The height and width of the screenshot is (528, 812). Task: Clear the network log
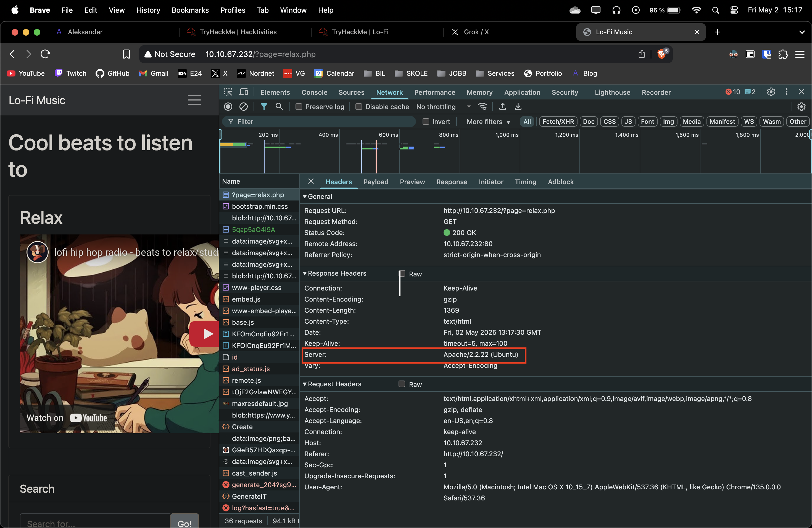[x=244, y=107]
